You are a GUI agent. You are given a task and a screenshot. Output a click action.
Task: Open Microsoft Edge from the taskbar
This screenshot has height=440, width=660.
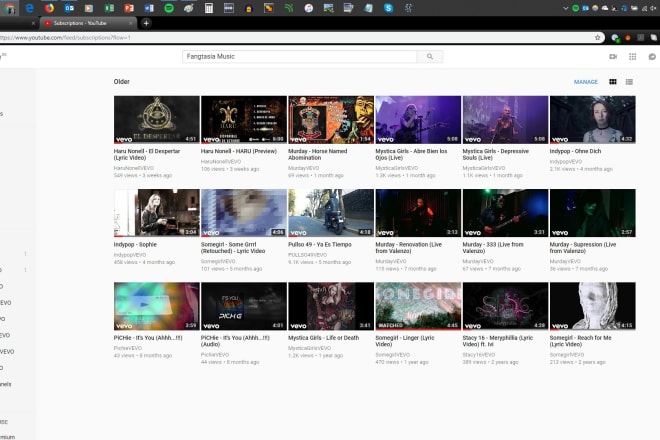pyautogui.click(x=29, y=8)
